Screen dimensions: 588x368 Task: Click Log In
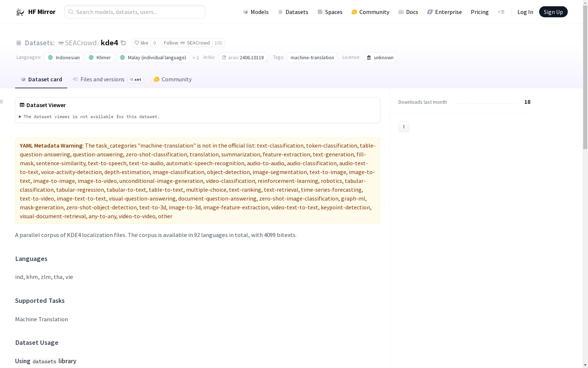tap(525, 12)
